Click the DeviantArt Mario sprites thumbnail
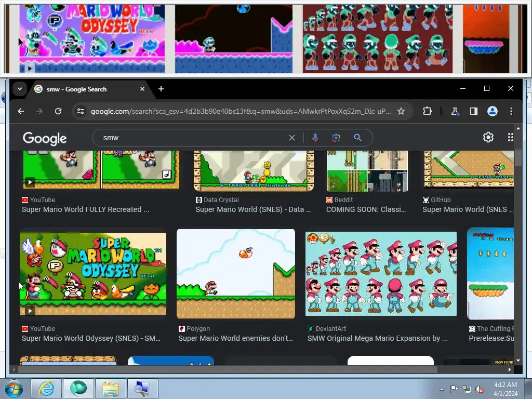 (x=381, y=274)
